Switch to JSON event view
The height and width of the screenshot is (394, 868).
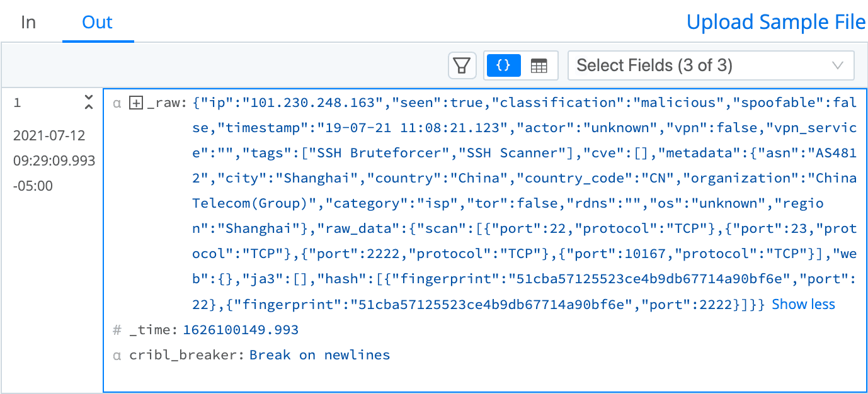[x=503, y=65]
